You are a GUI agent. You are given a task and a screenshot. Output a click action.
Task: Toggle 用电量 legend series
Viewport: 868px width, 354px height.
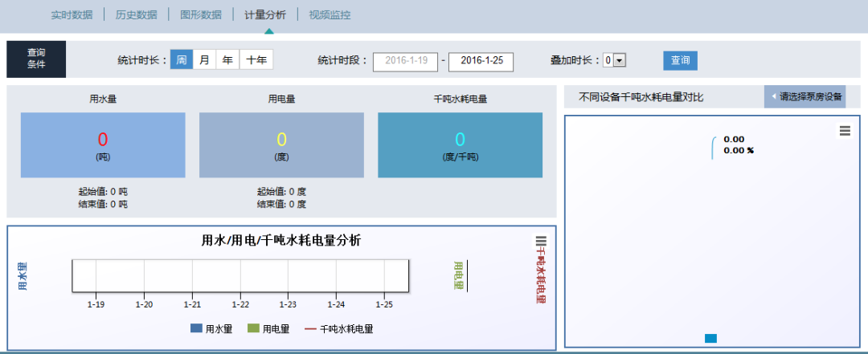click(268, 328)
